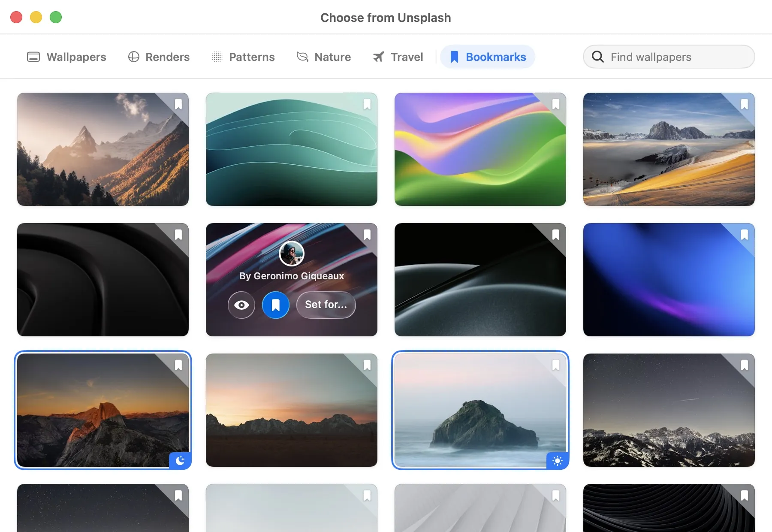Screen dimensions: 772x532
Task: Open the Wallpapers tab
Action: coord(66,57)
